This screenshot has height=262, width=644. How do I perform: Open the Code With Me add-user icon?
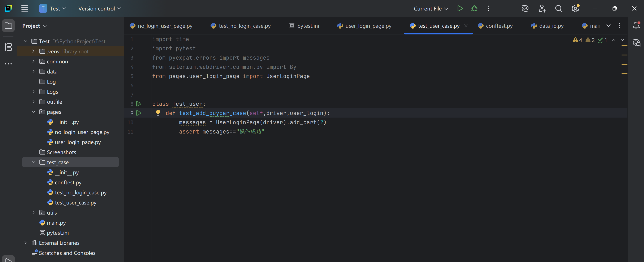(542, 9)
